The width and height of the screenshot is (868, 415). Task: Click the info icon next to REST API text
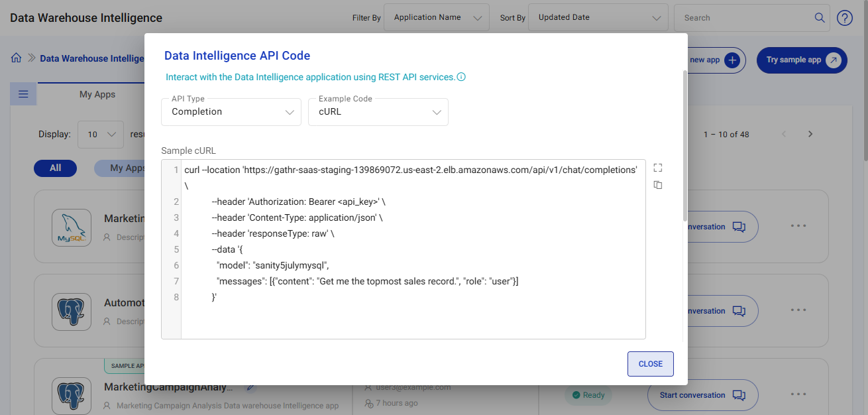[x=462, y=77]
